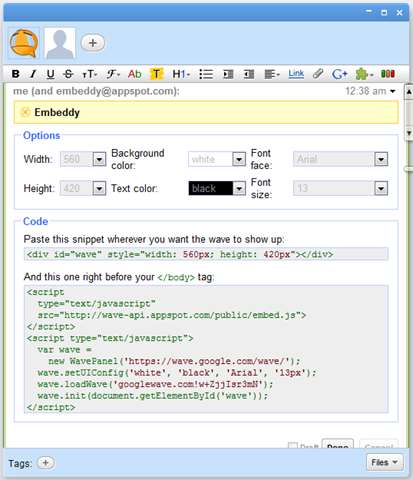Open the H1 heading style menu
Viewport: 413px width, 480px height.
coord(181,74)
